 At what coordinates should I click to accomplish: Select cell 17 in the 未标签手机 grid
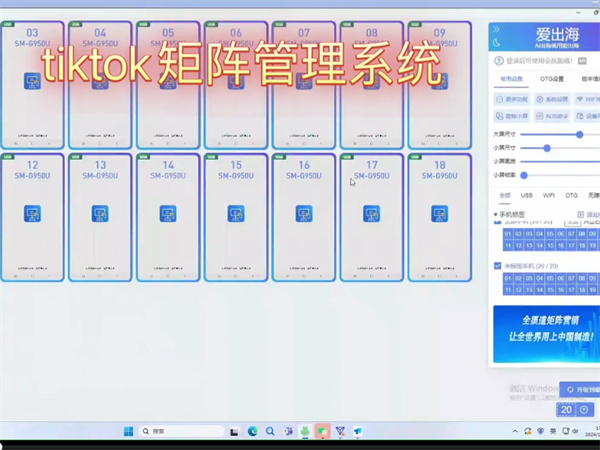(x=571, y=290)
